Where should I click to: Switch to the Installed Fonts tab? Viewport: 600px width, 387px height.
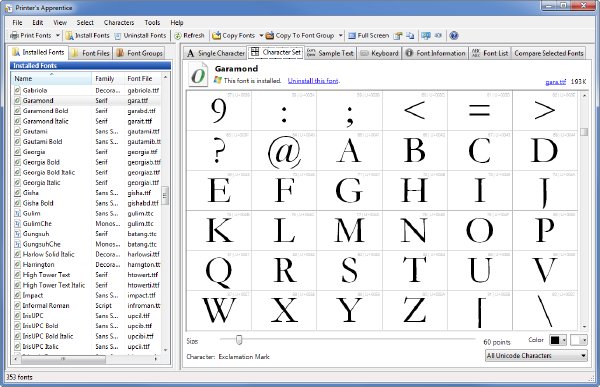tap(38, 52)
